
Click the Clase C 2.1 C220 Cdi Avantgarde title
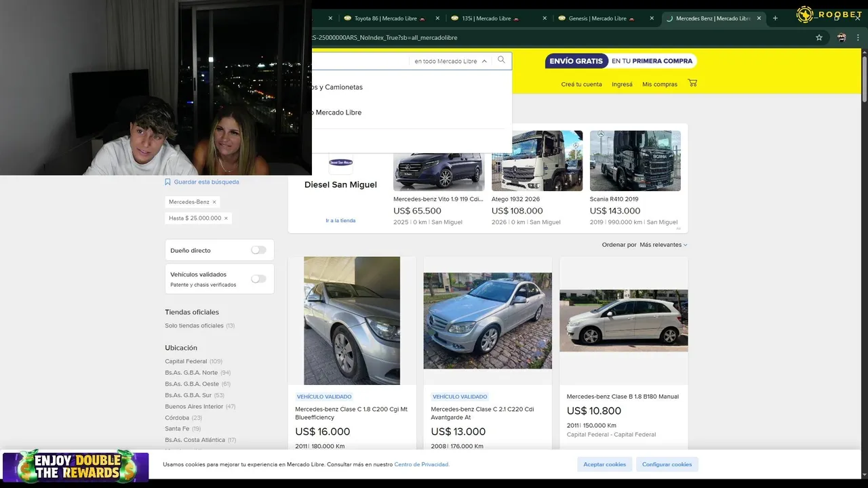(482, 413)
